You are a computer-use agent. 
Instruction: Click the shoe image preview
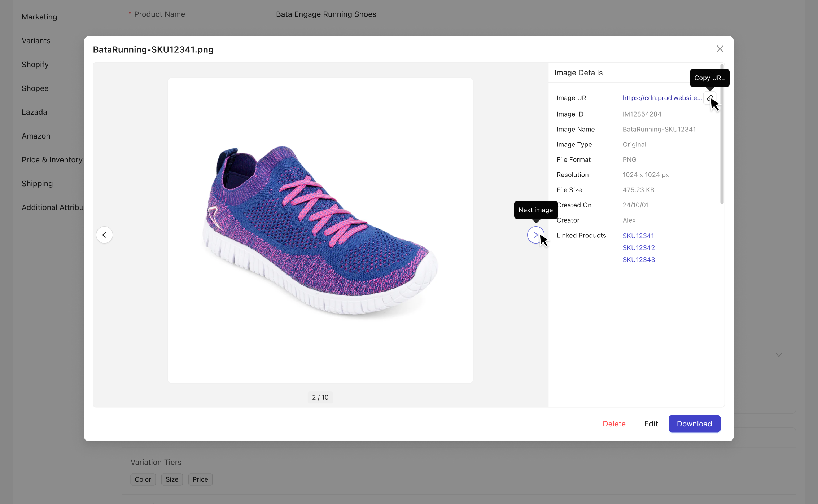click(x=320, y=230)
